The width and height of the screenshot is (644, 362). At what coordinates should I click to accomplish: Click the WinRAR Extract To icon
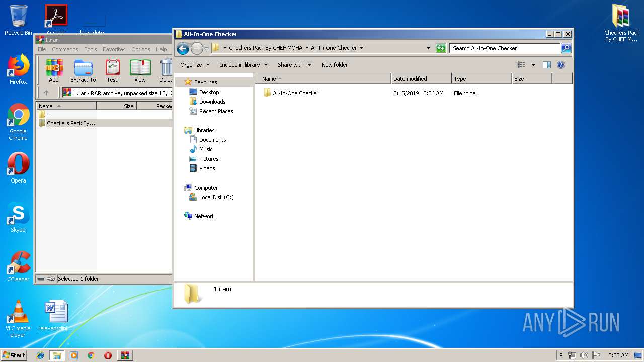pyautogui.click(x=83, y=71)
